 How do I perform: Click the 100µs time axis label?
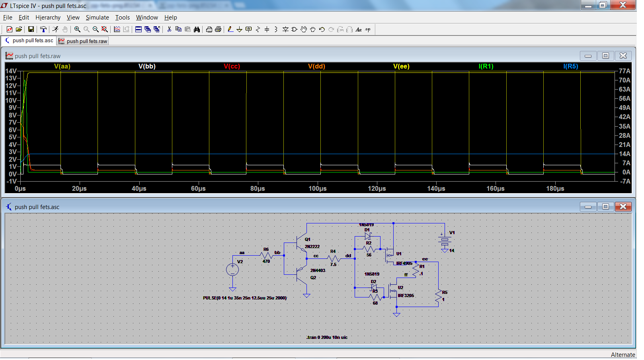point(318,189)
